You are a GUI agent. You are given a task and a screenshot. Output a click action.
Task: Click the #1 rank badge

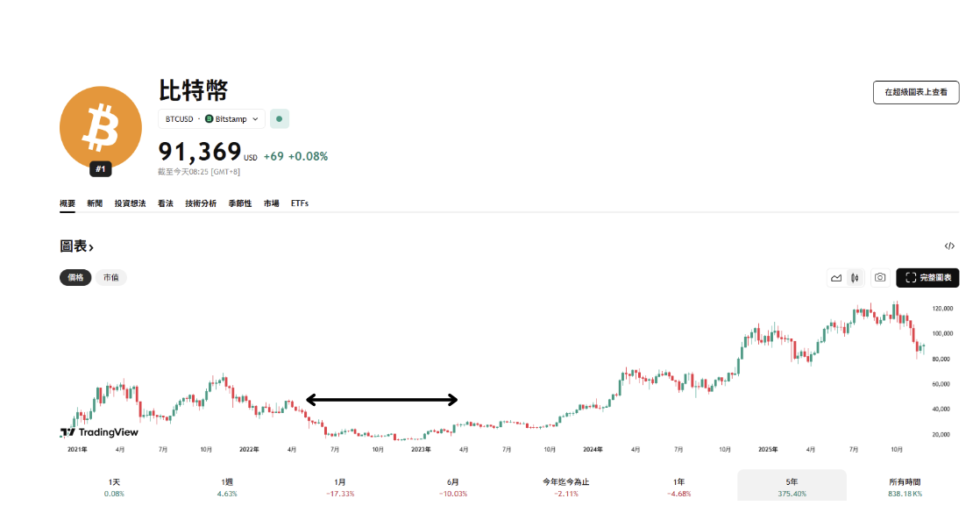101,169
